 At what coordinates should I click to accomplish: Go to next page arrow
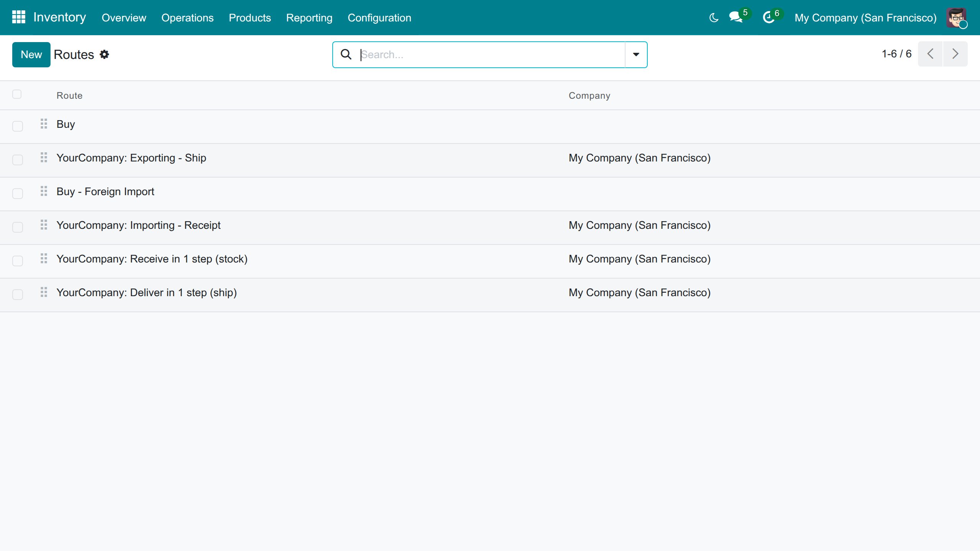point(955,54)
